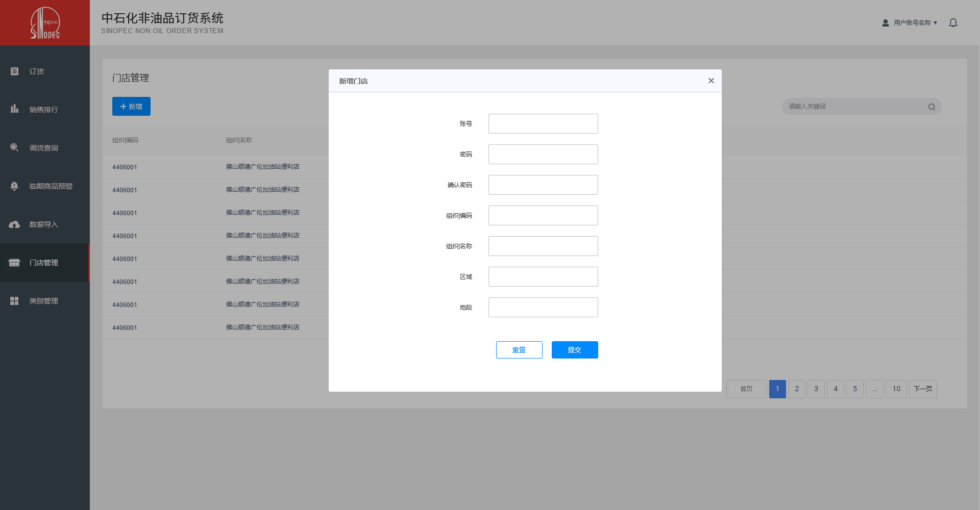
Task: Open the 门店管理 menu item
Action: click(44, 263)
